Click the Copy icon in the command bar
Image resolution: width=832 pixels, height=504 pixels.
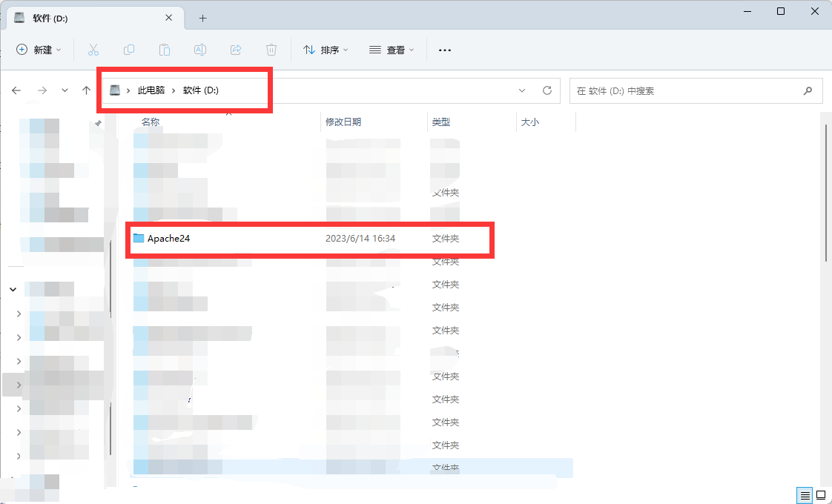coord(129,49)
